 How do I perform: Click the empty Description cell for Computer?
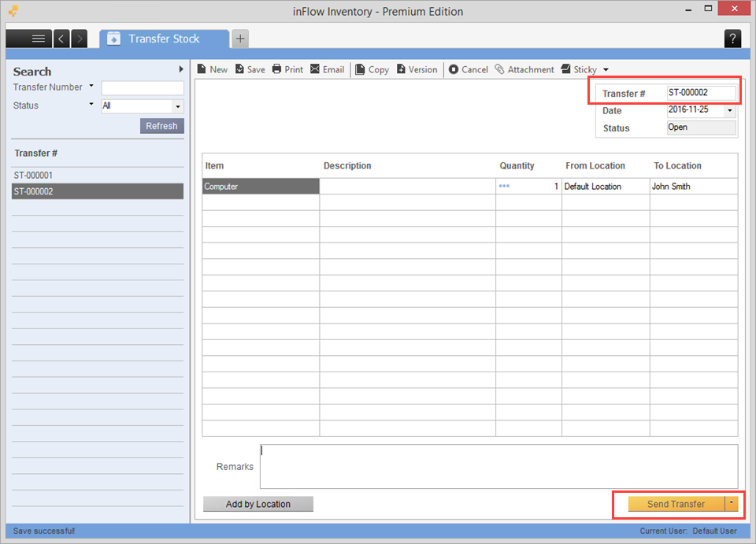coord(407,186)
